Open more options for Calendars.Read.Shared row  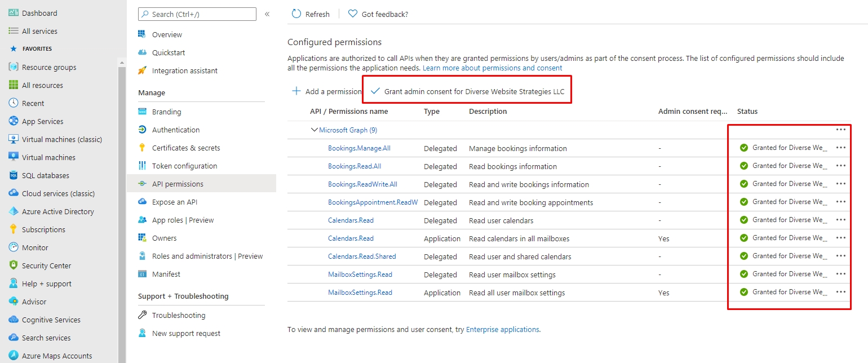point(841,256)
